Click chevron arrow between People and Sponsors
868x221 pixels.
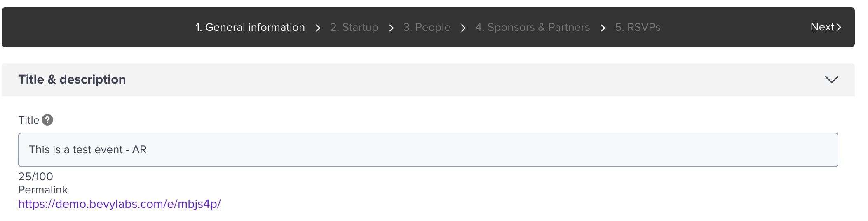pyautogui.click(x=463, y=28)
